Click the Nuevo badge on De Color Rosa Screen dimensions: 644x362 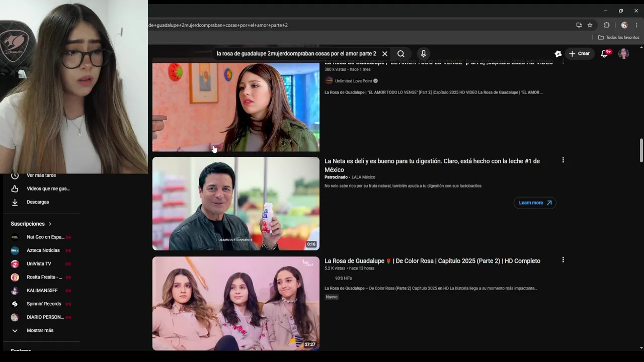[332, 297]
